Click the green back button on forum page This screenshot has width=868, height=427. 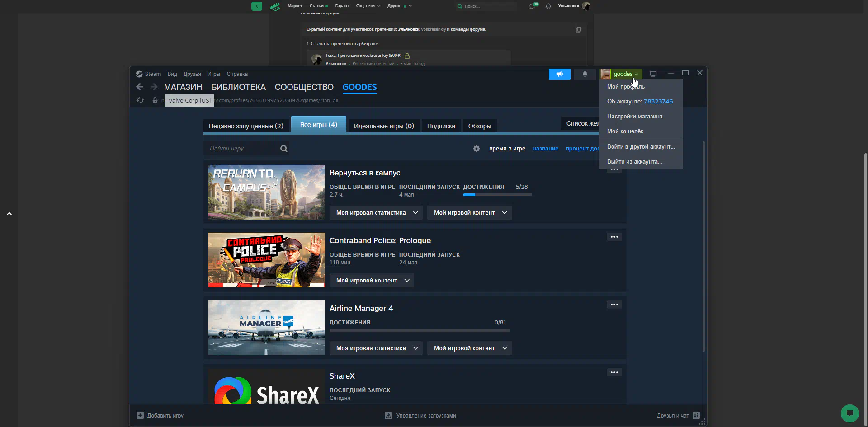click(257, 6)
